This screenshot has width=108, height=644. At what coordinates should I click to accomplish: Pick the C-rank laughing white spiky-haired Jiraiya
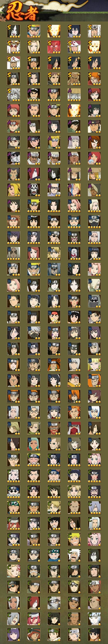pyautogui.click(x=74, y=555)
